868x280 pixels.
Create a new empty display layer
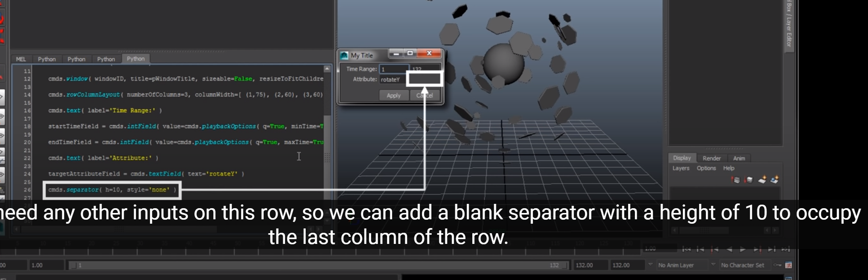point(762,180)
